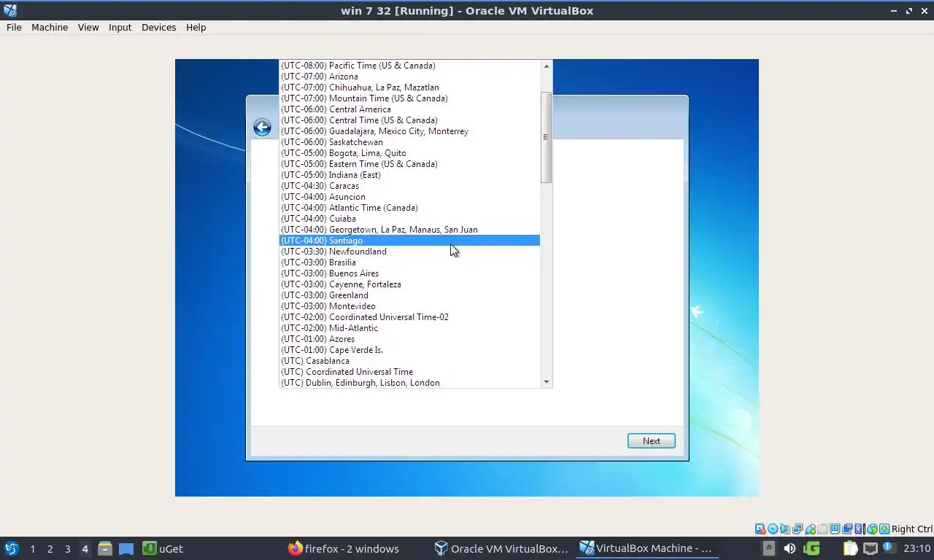The width and height of the screenshot is (934, 560).
Task: Click mouse integration indicator in status bar
Action: pos(873,529)
